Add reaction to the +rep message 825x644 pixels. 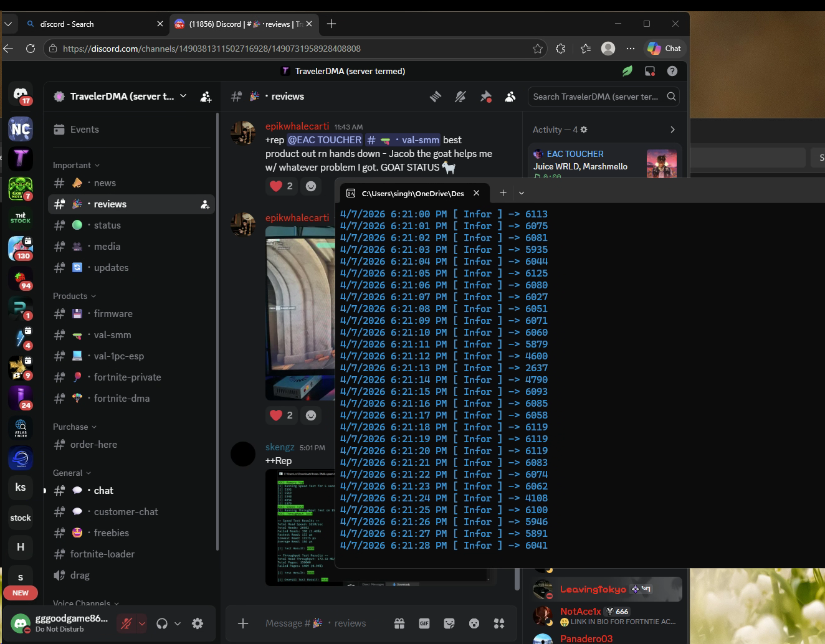(x=311, y=186)
